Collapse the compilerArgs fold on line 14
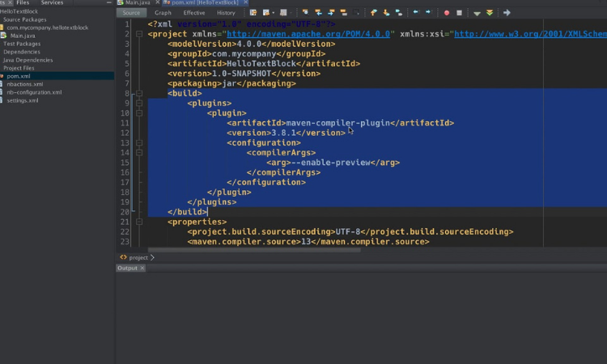The image size is (607, 364). point(139,152)
